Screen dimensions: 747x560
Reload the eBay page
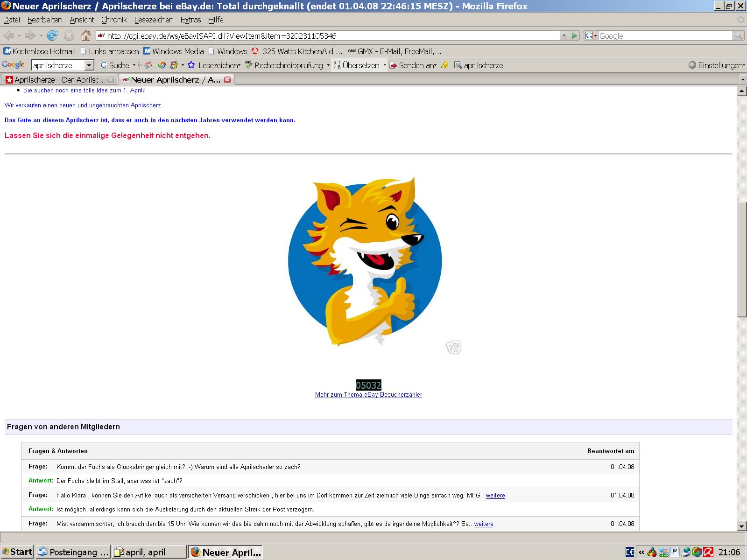point(52,35)
